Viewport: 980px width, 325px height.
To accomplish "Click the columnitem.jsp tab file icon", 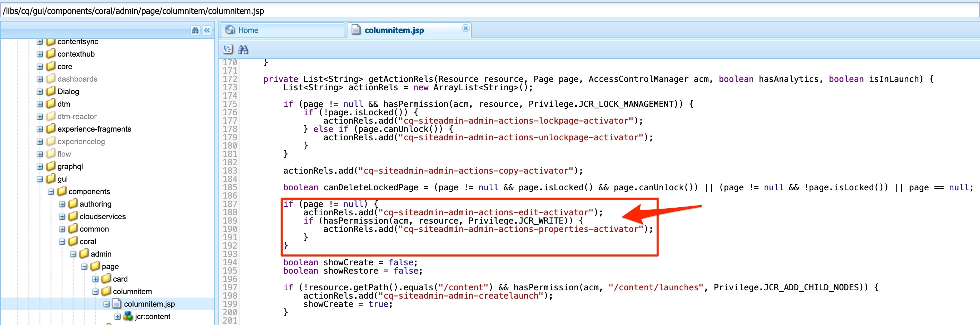I will tap(356, 30).
